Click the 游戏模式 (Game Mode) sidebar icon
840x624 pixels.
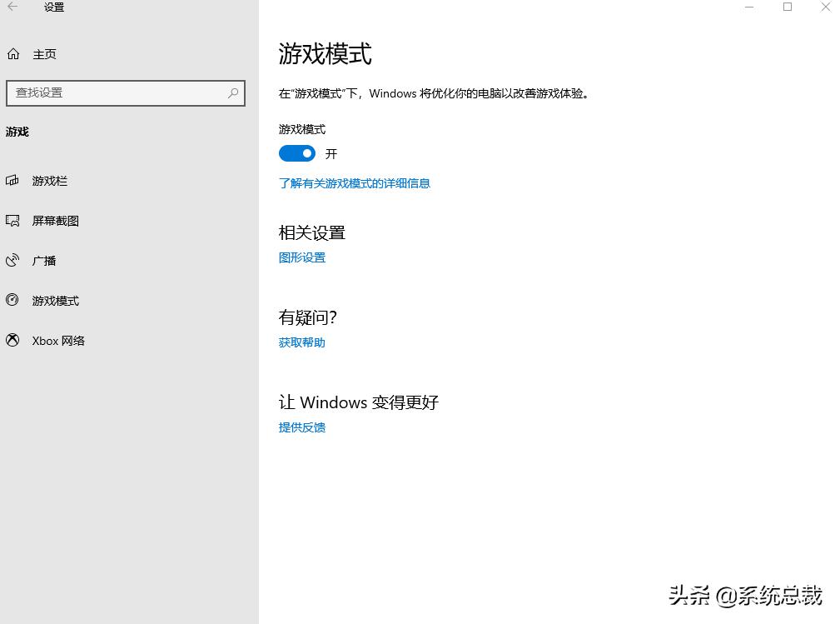pyautogui.click(x=12, y=301)
